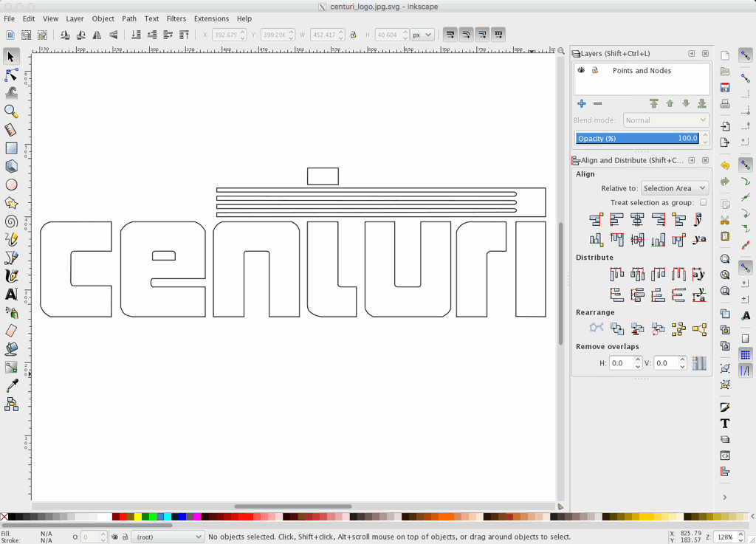Select the Selector arrow tool
Image resolution: width=756 pixels, height=544 pixels.
(x=11, y=57)
